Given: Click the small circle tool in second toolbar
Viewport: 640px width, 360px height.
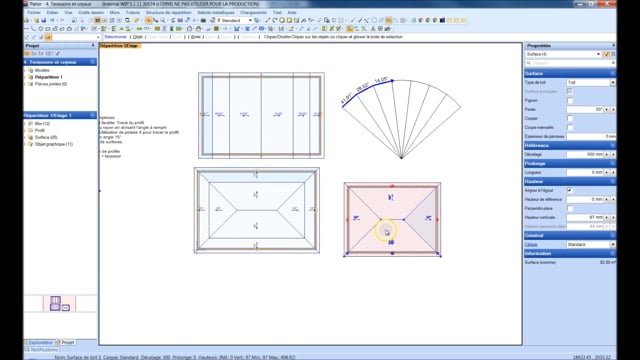Looking at the screenshot, I should [41, 29].
